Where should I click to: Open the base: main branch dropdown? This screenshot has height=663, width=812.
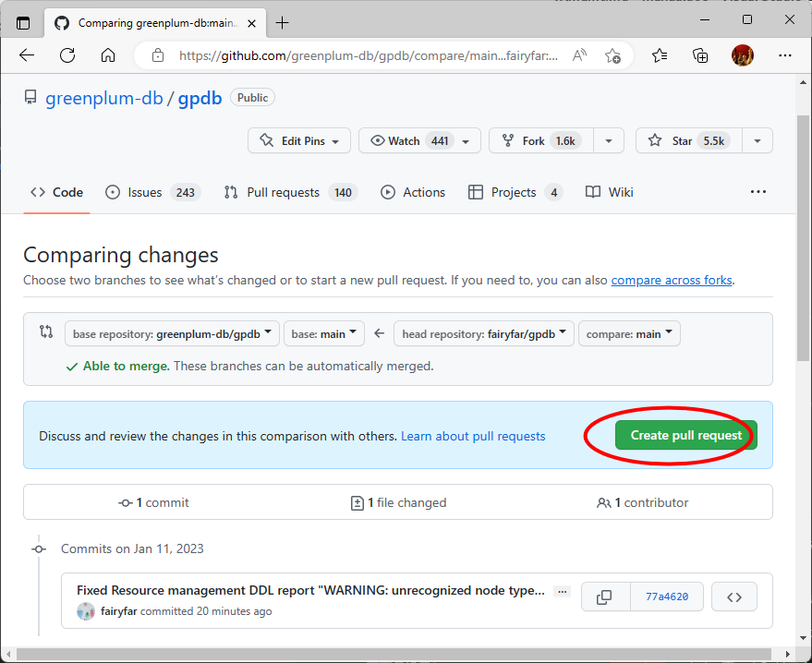324,334
